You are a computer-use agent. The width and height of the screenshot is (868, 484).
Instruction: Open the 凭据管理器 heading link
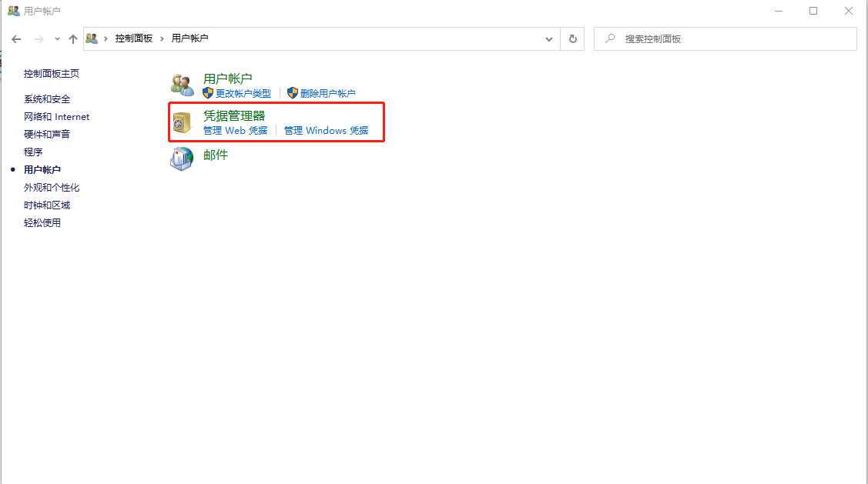233,115
